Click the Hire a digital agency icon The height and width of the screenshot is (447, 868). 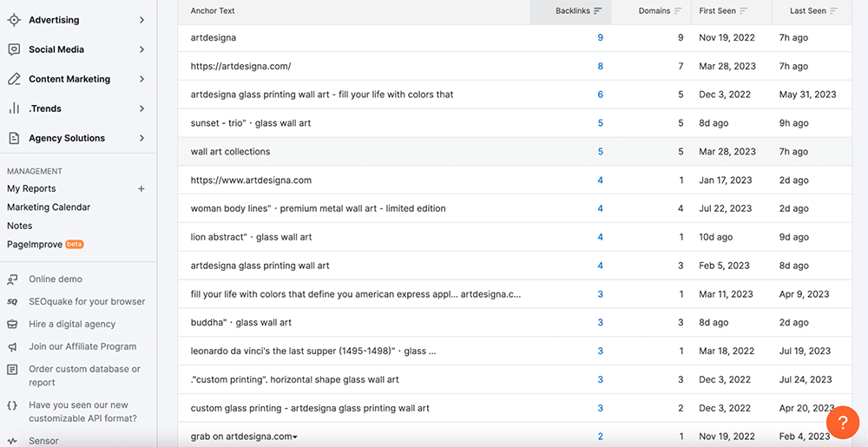(12, 325)
